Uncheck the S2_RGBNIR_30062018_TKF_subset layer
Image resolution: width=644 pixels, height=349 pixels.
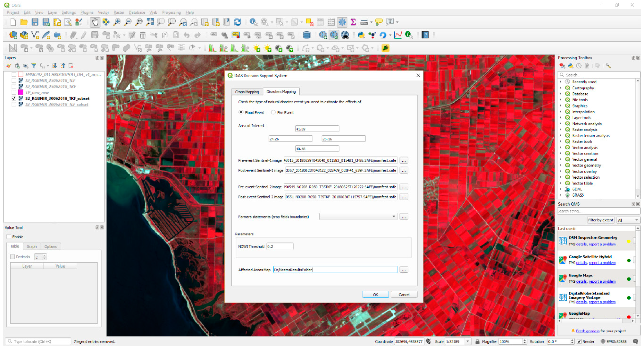pos(14,98)
